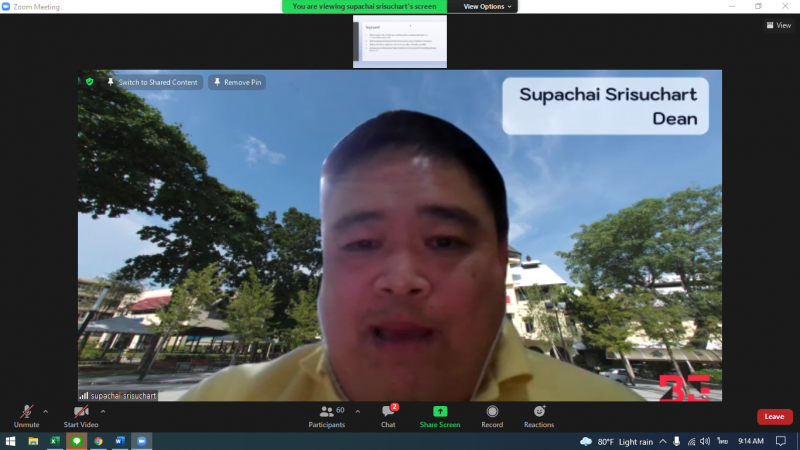Click the screen sharing notification banner

click(365, 7)
